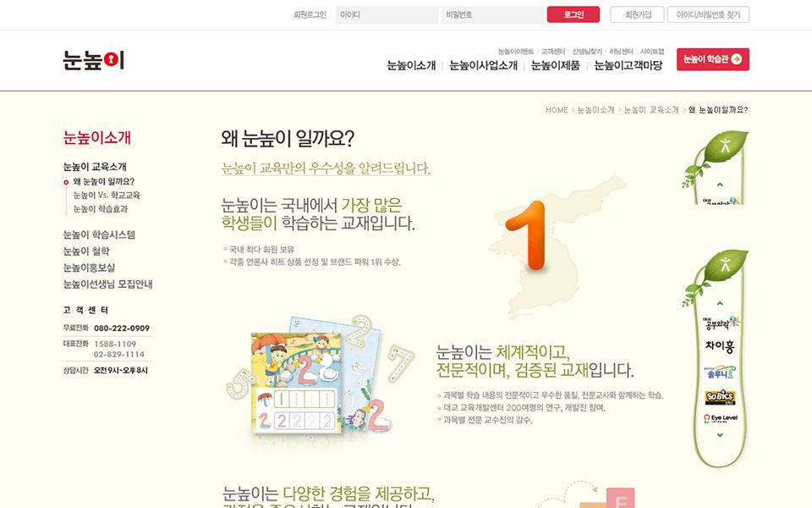Expand the 눈높이 학습시스템 sidebar section
The image size is (812, 508).
click(99, 235)
